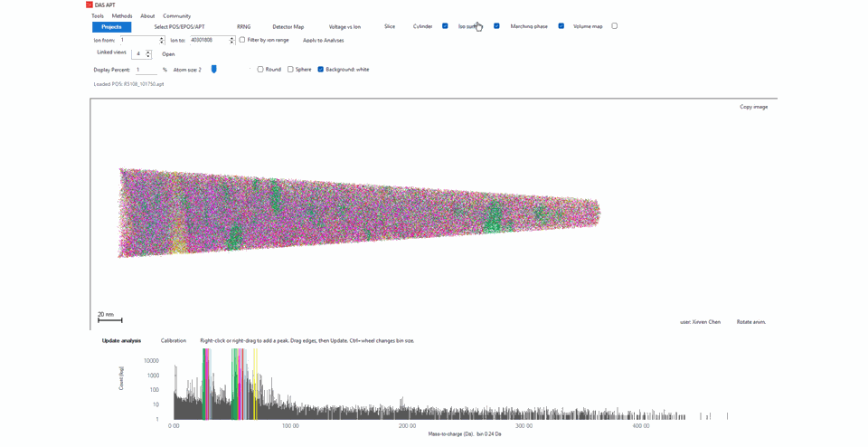868x447 pixels.
Task: Click the Calibration button
Action: click(x=174, y=340)
